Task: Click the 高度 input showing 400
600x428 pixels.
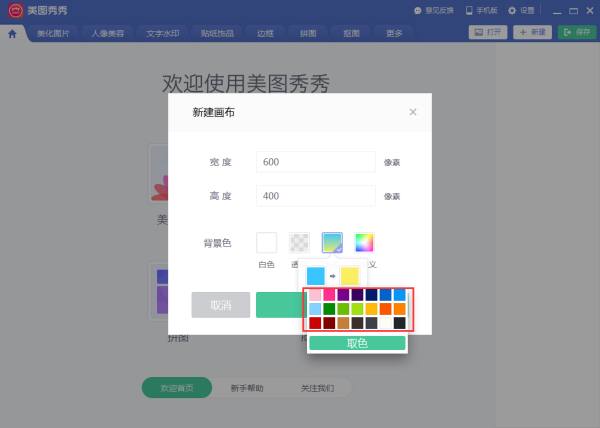Action: click(316, 196)
